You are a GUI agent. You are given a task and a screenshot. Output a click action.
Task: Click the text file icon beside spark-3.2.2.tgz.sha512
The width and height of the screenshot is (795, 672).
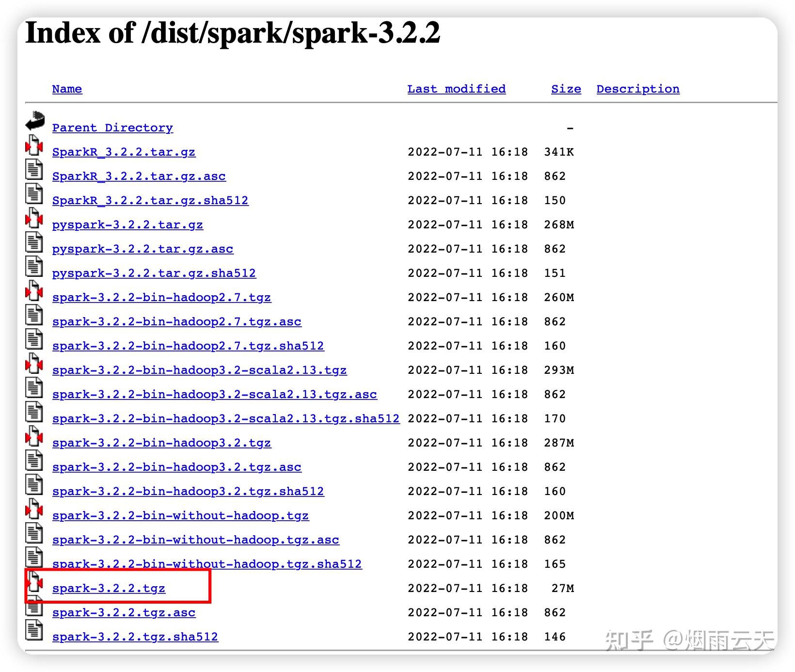click(34, 630)
